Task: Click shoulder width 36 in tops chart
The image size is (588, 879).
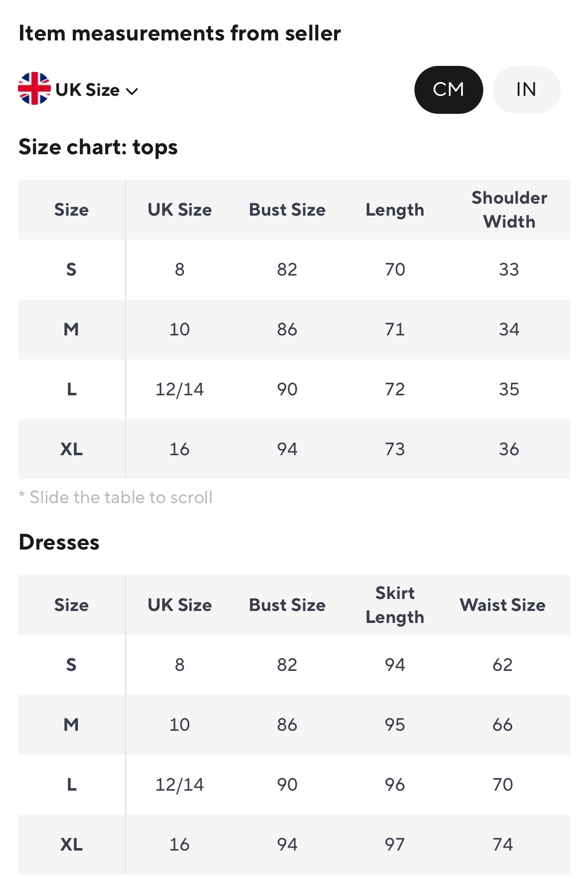Action: [509, 449]
